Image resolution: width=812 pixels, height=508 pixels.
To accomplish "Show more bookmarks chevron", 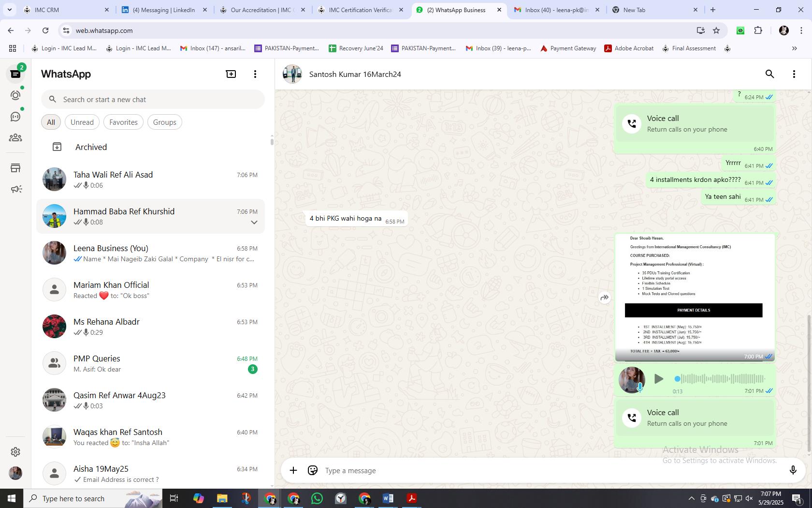I will point(794,48).
